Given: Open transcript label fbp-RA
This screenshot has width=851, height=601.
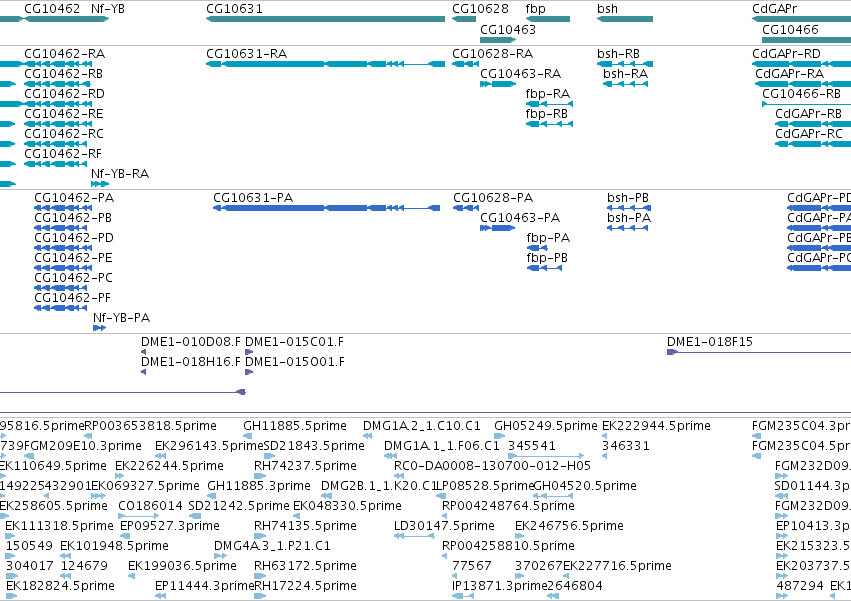Looking at the screenshot, I should [548, 94].
